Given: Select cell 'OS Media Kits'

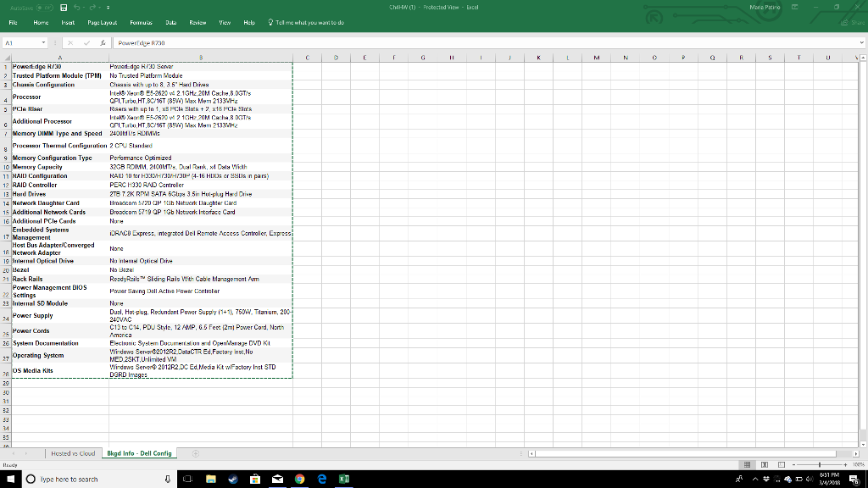Looking at the screenshot, I should point(60,371).
